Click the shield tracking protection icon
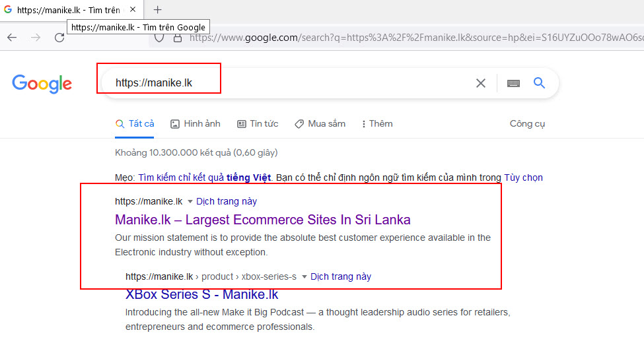Image resolution: width=644 pixels, height=351 pixels. coord(159,38)
